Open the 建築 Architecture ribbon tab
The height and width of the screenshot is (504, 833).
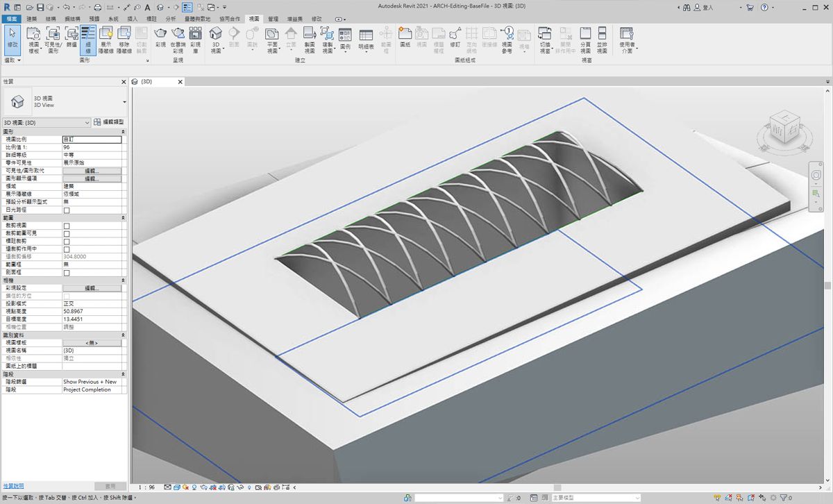(32, 19)
